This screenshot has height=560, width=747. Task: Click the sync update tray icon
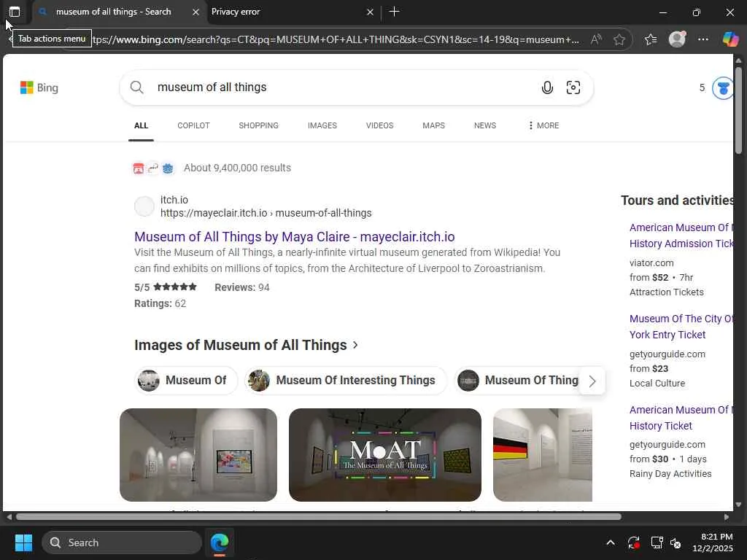click(x=634, y=542)
